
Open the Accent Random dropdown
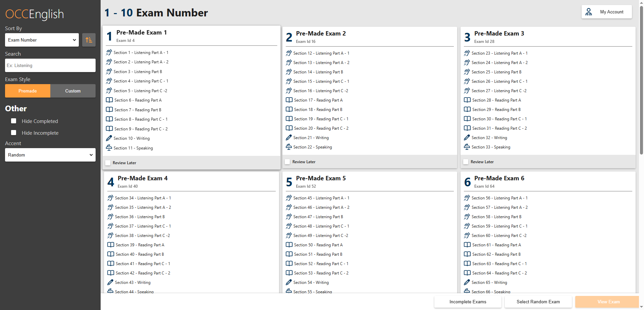click(50, 155)
